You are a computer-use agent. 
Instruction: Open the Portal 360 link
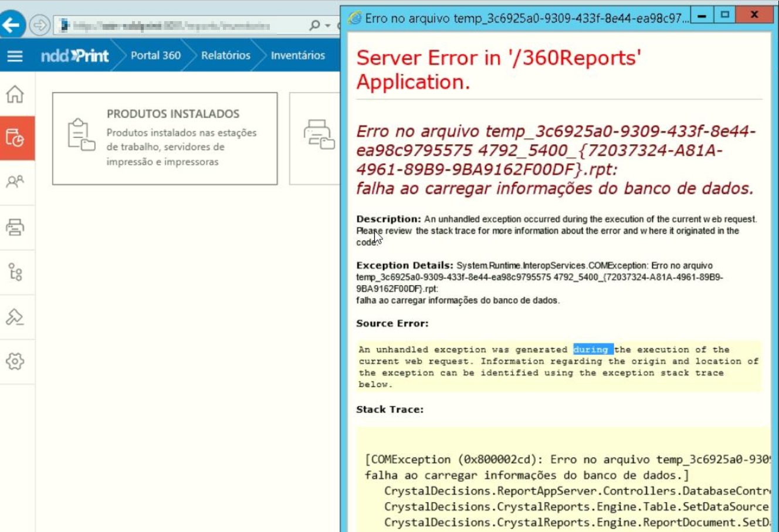coord(156,56)
